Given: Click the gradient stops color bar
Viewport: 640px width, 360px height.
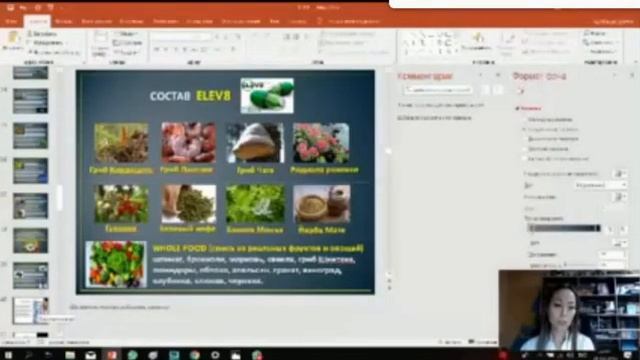Looking at the screenshot, I should pos(564,228).
